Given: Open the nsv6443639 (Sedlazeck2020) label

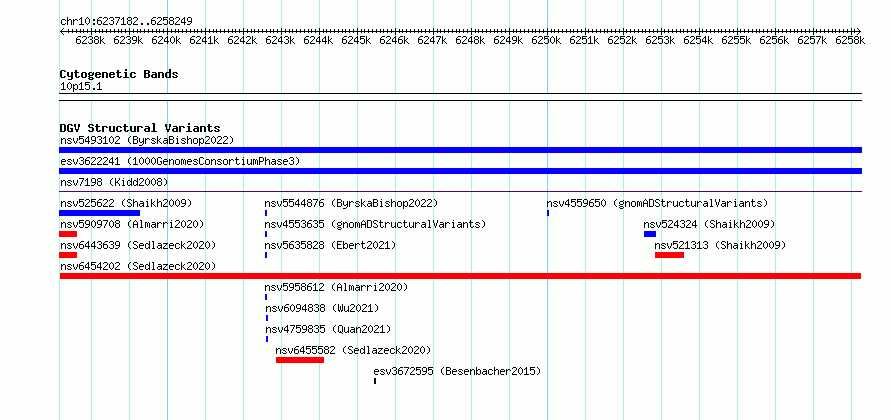Looking at the screenshot, I should point(138,245).
